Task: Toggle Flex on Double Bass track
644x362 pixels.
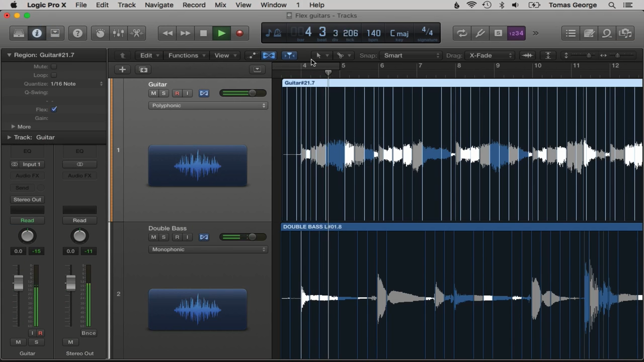Action: (204, 237)
